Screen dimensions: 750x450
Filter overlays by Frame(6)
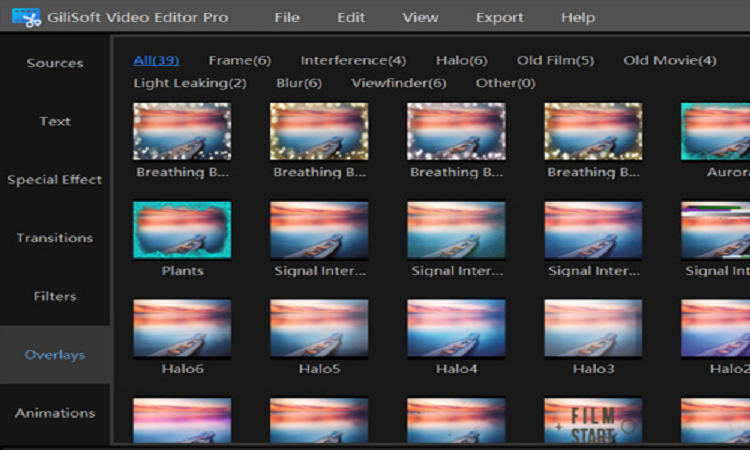coord(239,61)
